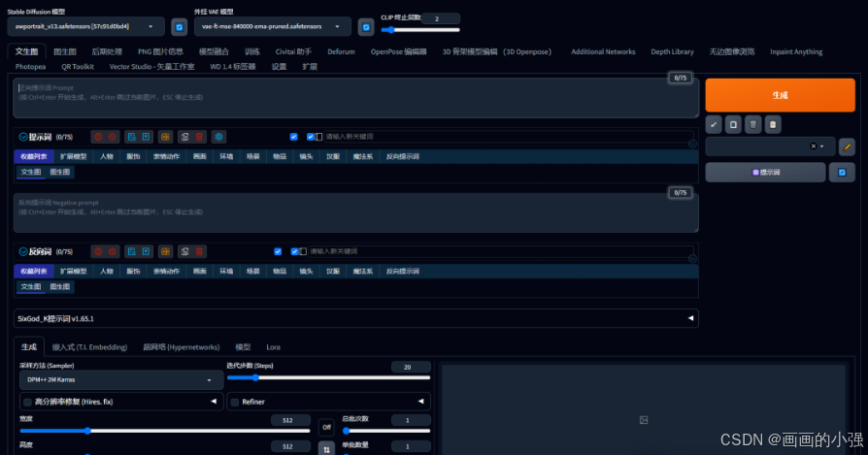Click the red trash icon in the 反向词 toolbar
This screenshot has height=455, width=868.
tap(199, 251)
